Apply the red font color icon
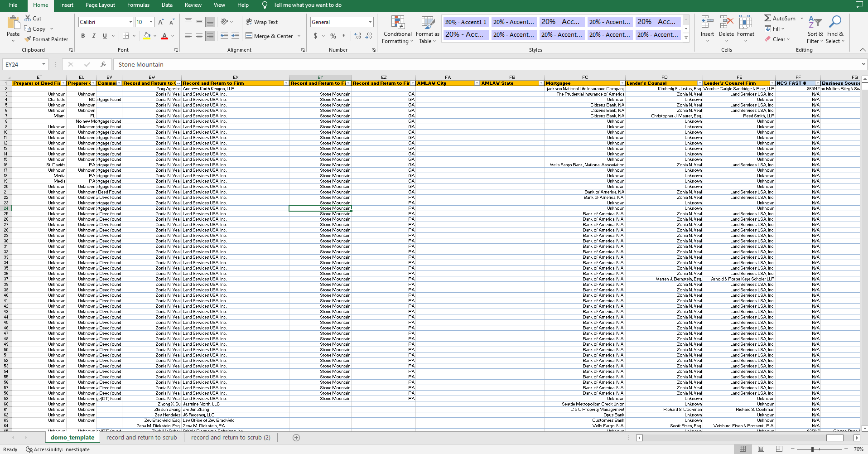 click(164, 36)
